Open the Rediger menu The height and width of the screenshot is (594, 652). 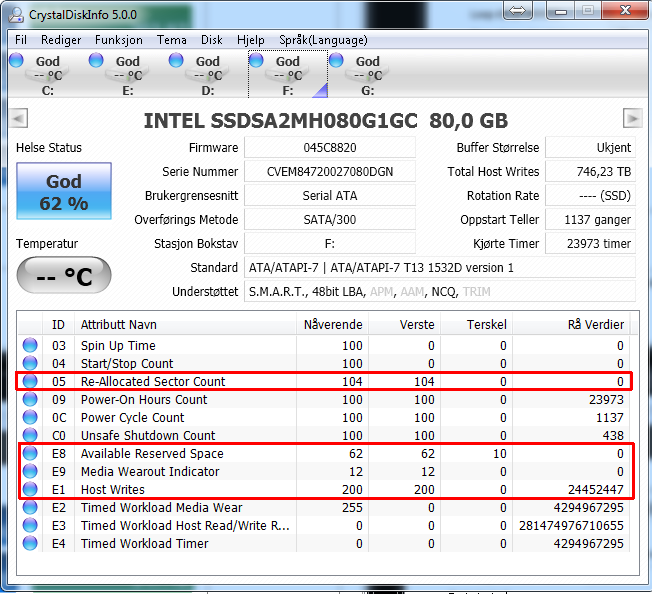pos(61,40)
